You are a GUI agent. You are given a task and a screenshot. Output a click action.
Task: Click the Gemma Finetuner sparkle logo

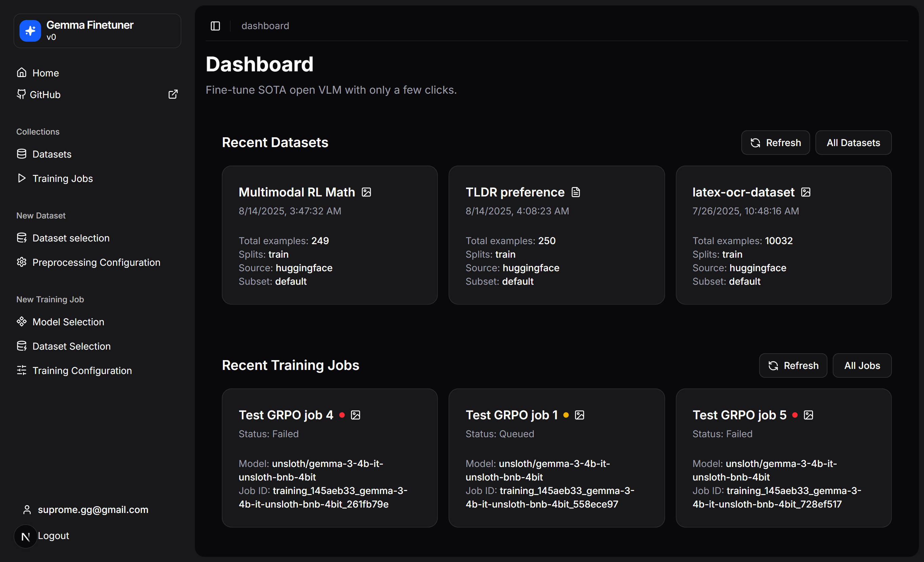[30, 31]
